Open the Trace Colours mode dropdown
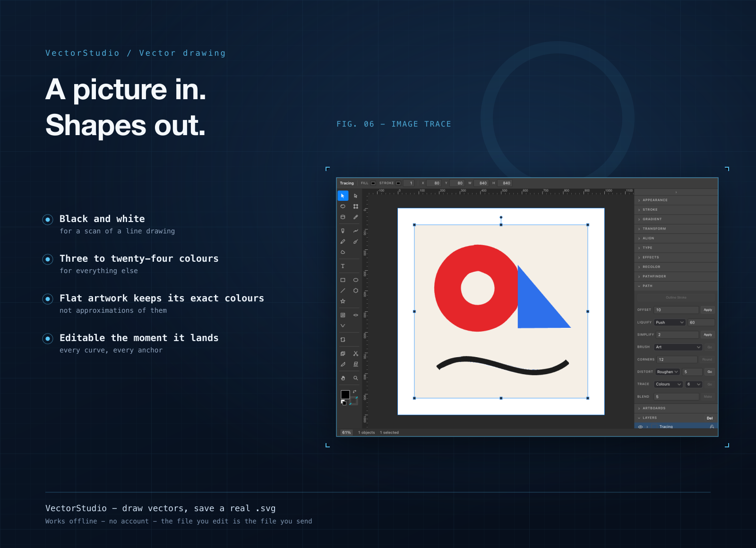 668,384
